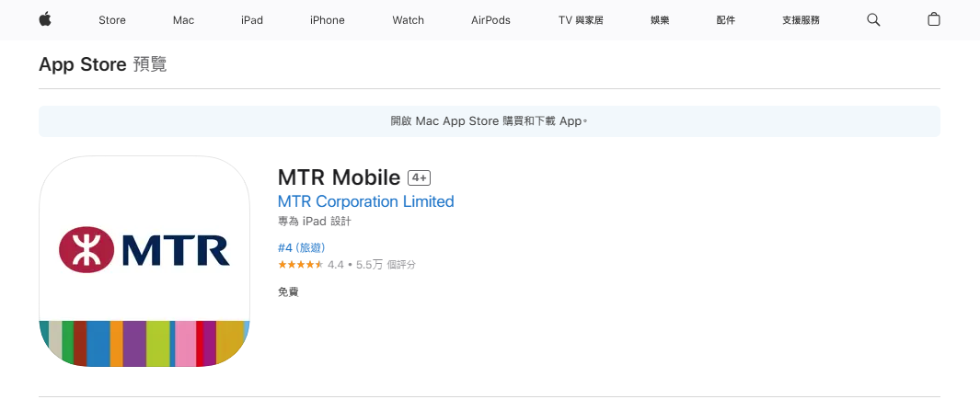Open MTR Corporation Limited developer link
The height and width of the screenshot is (411, 980).
(365, 201)
